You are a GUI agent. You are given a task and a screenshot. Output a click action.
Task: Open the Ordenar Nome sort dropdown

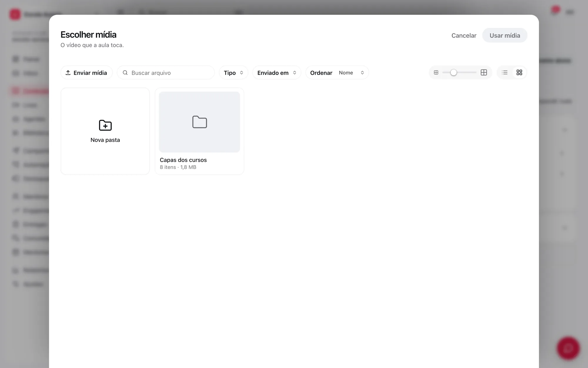(x=337, y=73)
